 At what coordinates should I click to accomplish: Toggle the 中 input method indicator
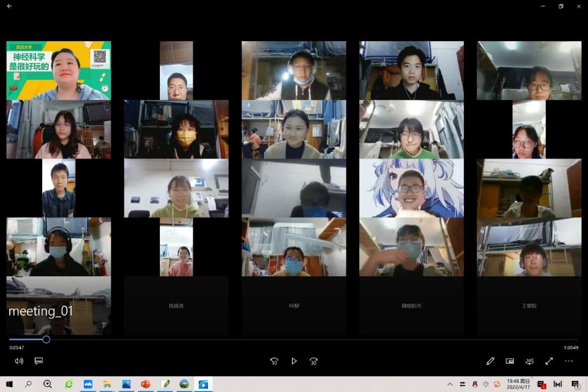(x=485, y=384)
